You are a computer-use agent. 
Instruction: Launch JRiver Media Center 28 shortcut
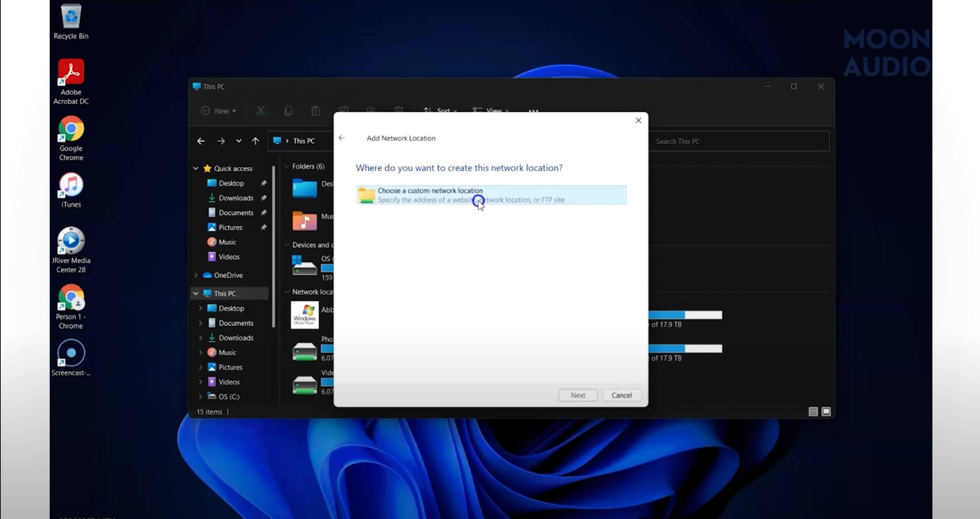[x=71, y=250]
